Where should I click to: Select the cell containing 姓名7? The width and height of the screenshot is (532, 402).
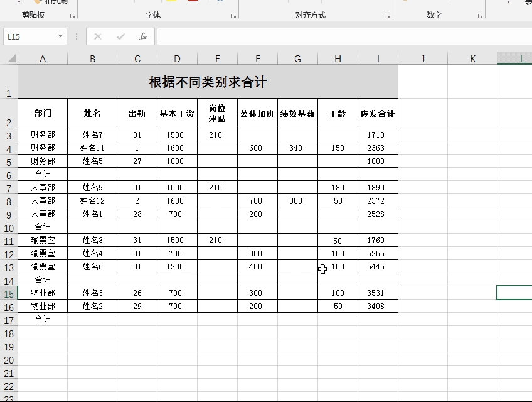(92, 134)
